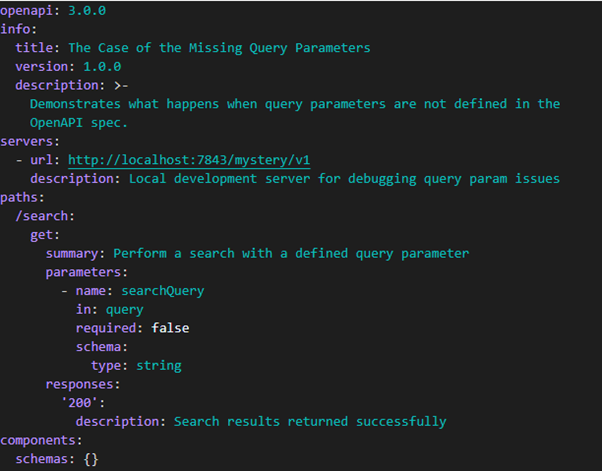Open the localhost:7843/mystery/v1 URL link

[189, 160]
